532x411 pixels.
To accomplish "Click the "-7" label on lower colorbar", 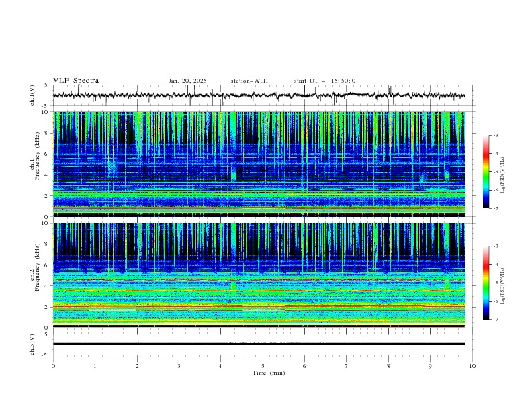I will click(x=495, y=320).
